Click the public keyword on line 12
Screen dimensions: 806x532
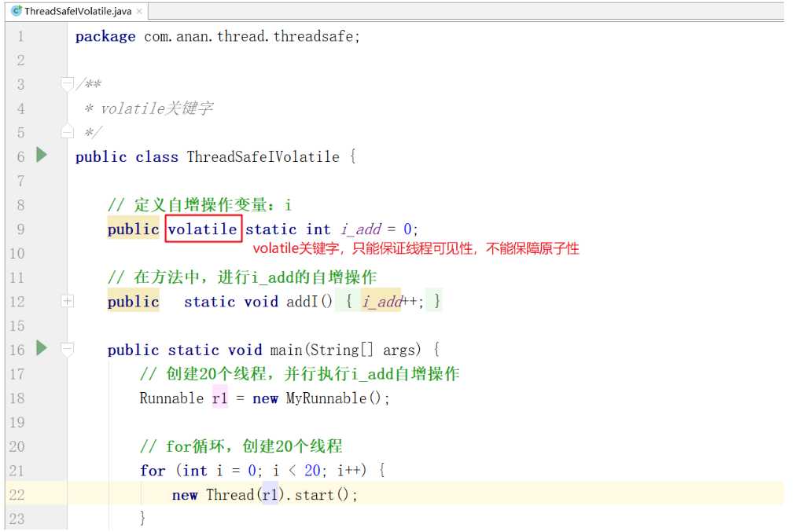[x=133, y=302]
